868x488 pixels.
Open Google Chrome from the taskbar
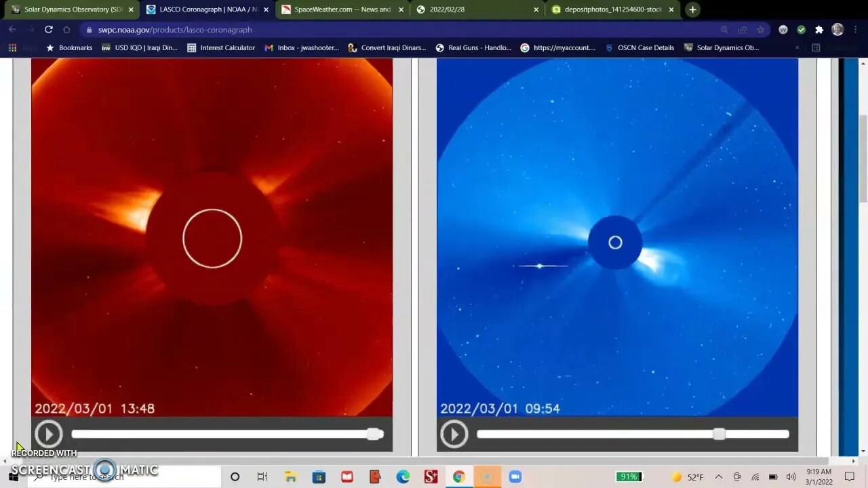coord(459,477)
